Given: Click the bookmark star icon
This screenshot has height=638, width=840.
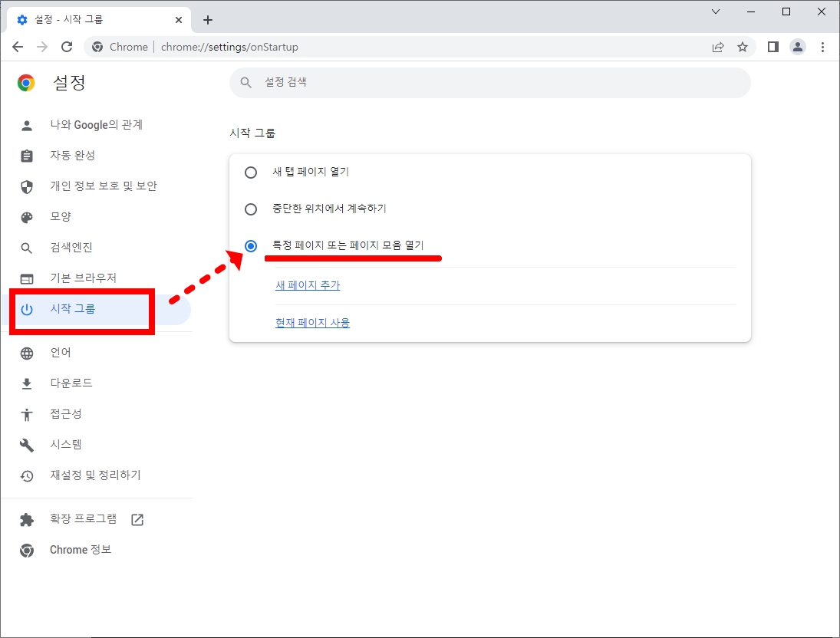Looking at the screenshot, I should pyautogui.click(x=743, y=47).
